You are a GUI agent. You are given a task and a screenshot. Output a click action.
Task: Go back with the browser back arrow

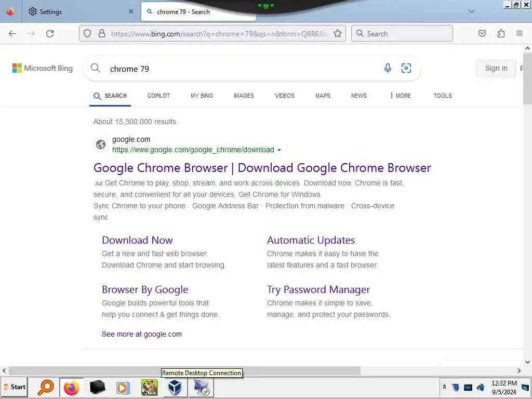(12, 34)
